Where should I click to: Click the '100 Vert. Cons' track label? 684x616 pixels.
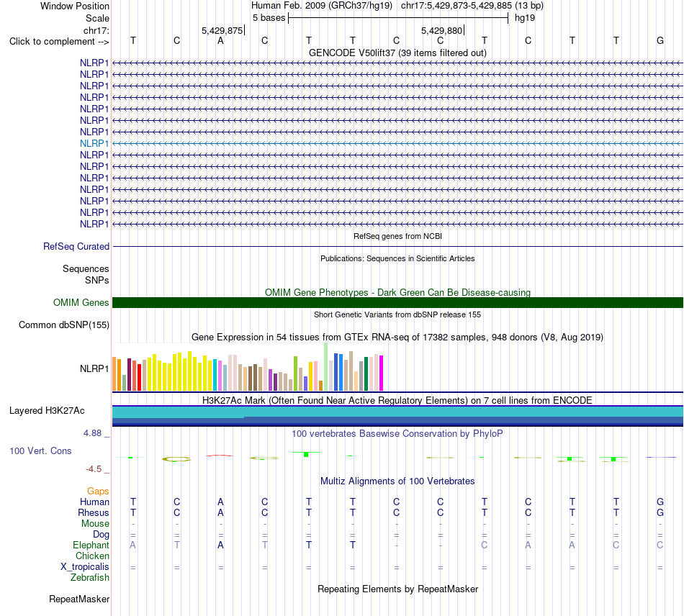pos(40,451)
